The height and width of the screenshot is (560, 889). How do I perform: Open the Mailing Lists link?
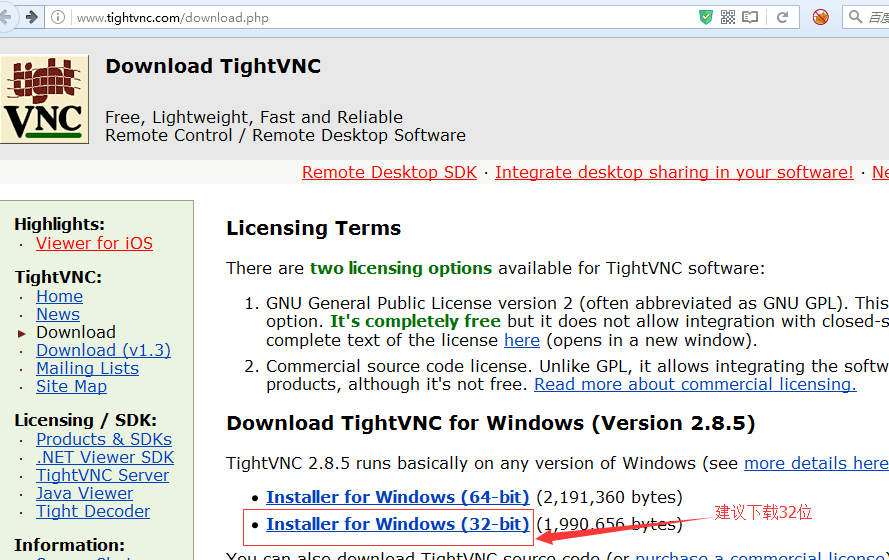(x=87, y=368)
